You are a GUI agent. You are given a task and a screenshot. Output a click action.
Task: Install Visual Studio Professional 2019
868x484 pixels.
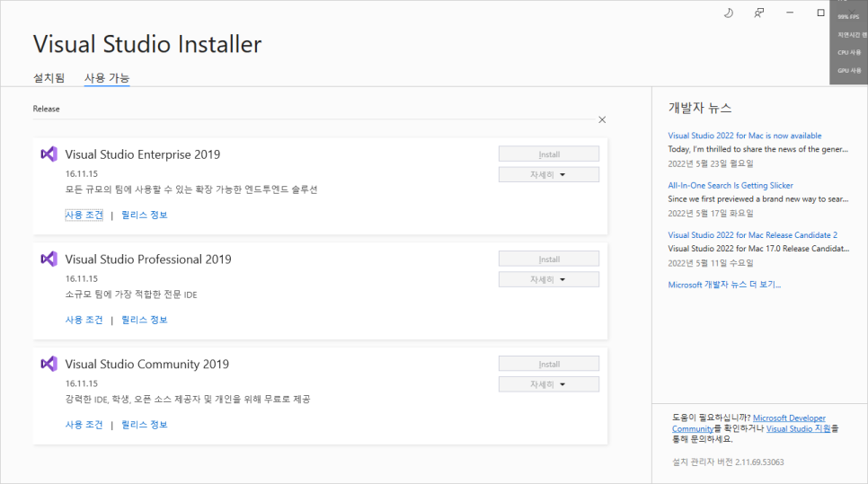point(549,259)
